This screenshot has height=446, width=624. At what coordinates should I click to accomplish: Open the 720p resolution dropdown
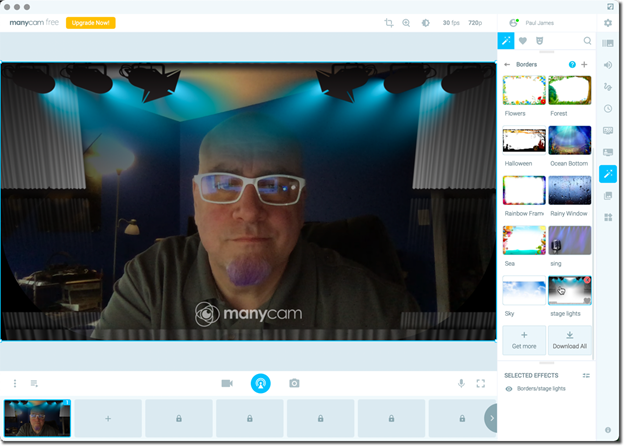[x=476, y=22]
